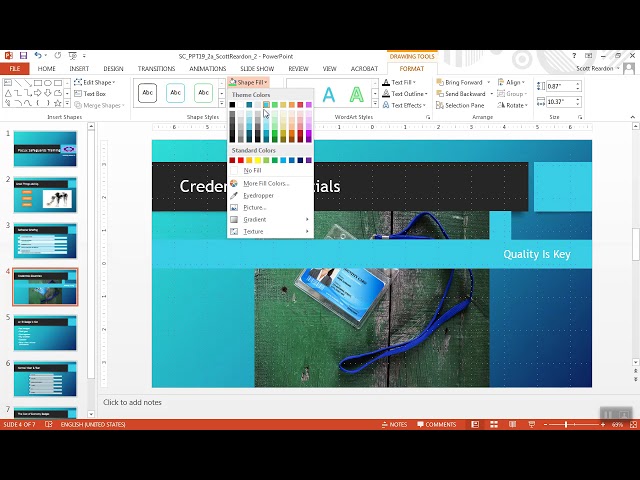Select the Triangle shape

pos(8,93)
